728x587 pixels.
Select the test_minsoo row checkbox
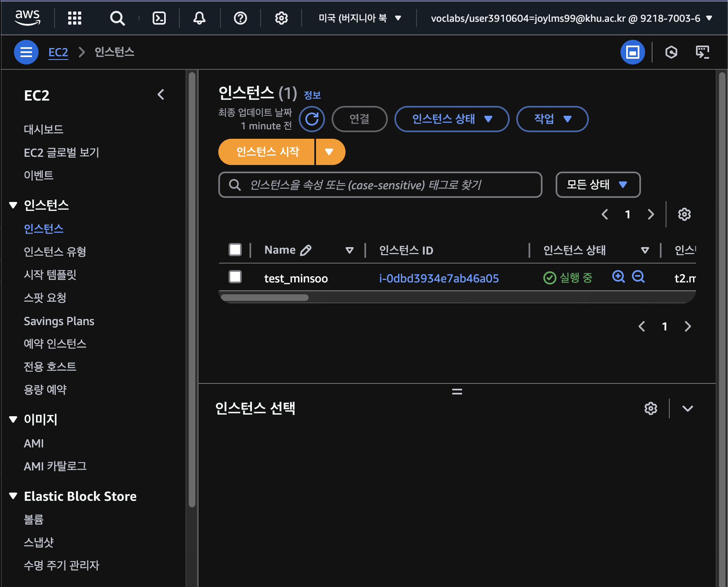[235, 277]
